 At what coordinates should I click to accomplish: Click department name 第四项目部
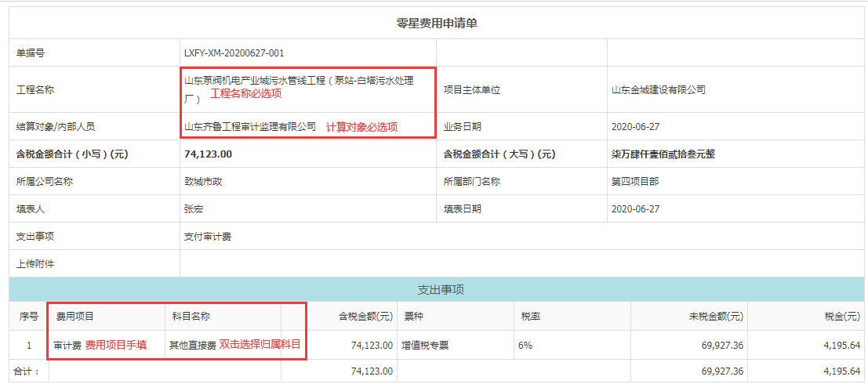635,182
